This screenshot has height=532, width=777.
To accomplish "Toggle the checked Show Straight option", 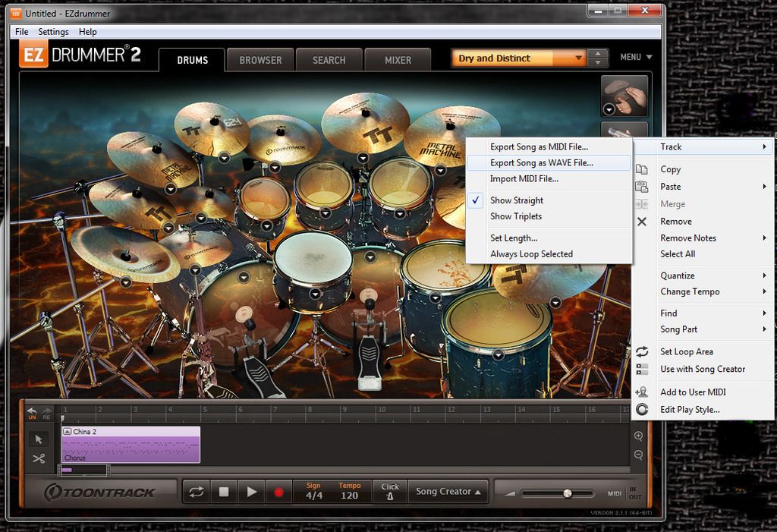I will 516,200.
